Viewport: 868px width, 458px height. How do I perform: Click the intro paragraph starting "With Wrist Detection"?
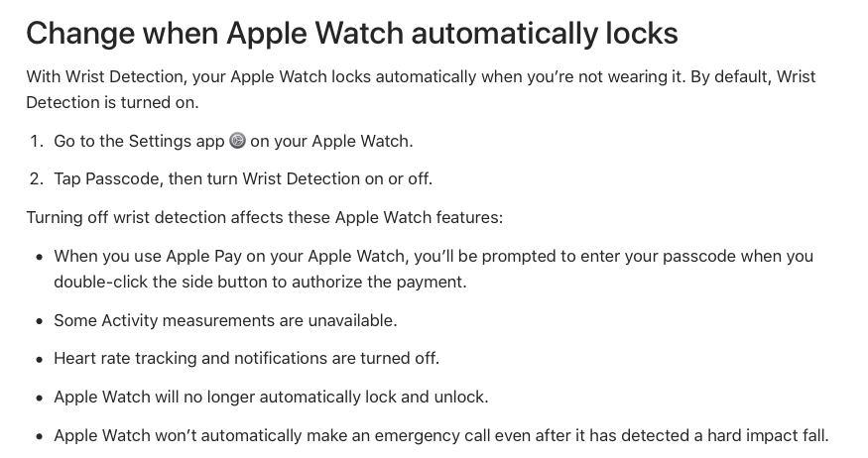[421, 89]
